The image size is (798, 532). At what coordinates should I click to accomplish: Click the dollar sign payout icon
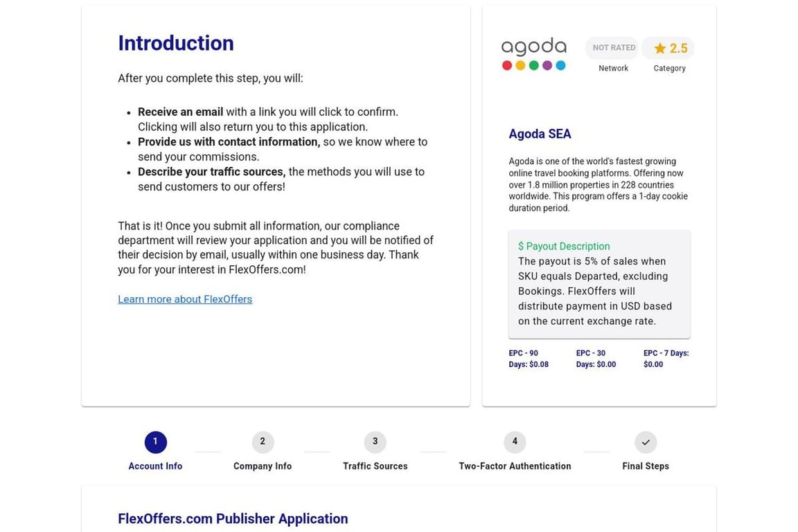tap(521, 246)
